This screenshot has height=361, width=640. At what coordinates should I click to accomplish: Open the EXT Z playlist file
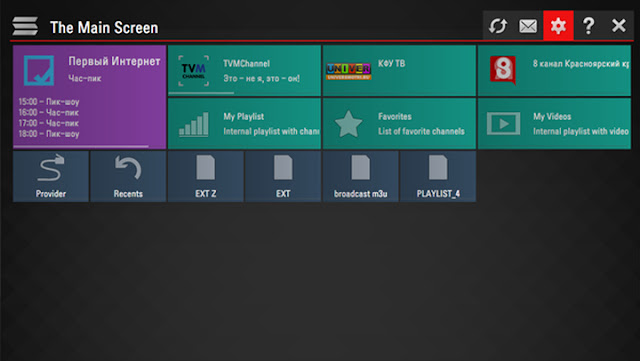(x=206, y=176)
